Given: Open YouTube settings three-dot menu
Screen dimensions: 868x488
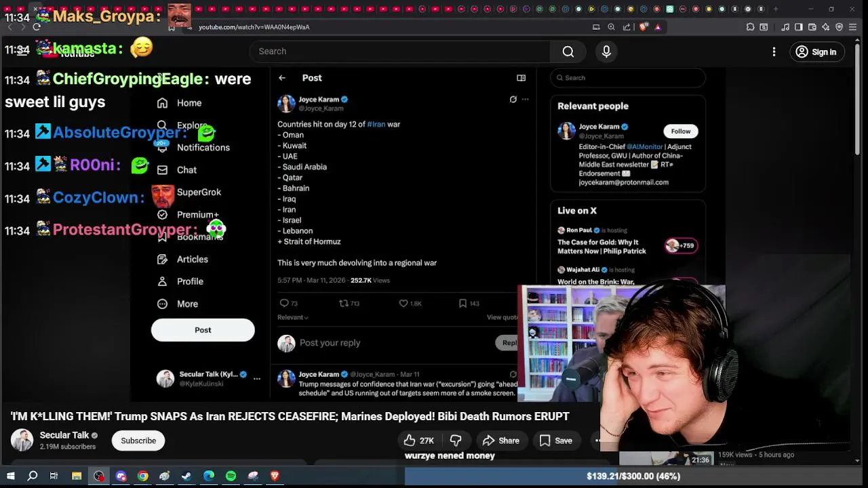Looking at the screenshot, I should coord(774,52).
